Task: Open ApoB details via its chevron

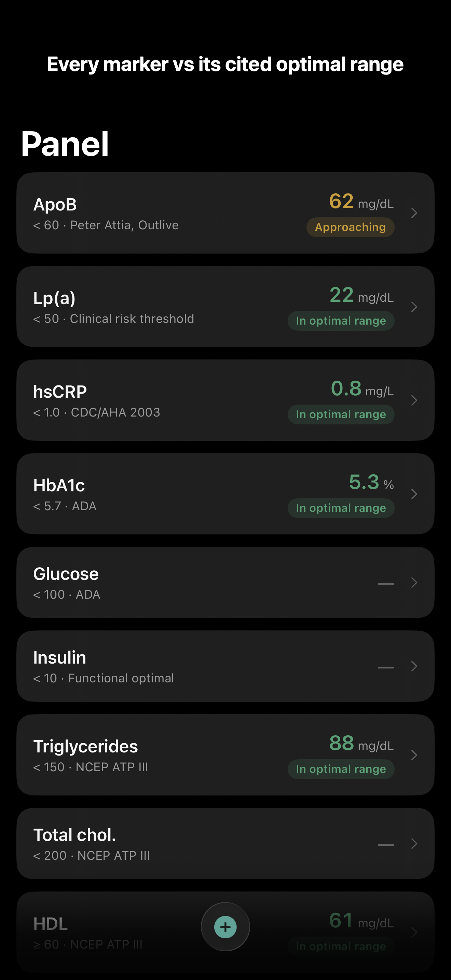Action: (x=414, y=213)
